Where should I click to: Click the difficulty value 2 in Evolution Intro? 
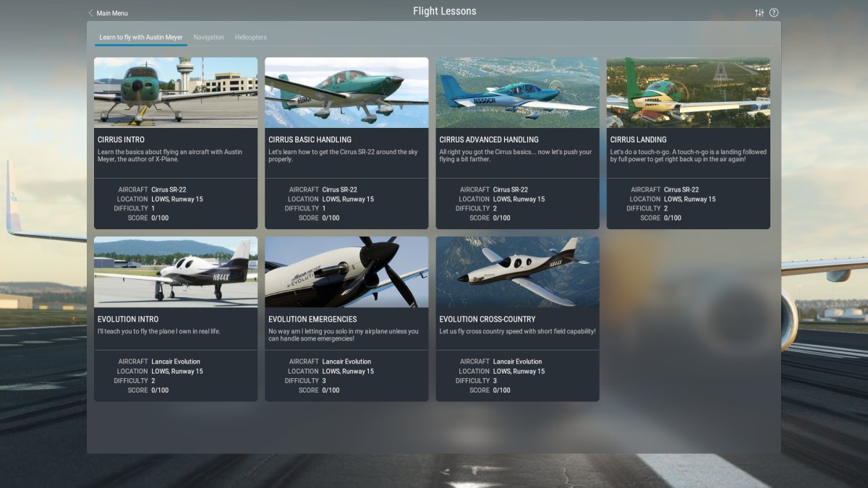(153, 380)
